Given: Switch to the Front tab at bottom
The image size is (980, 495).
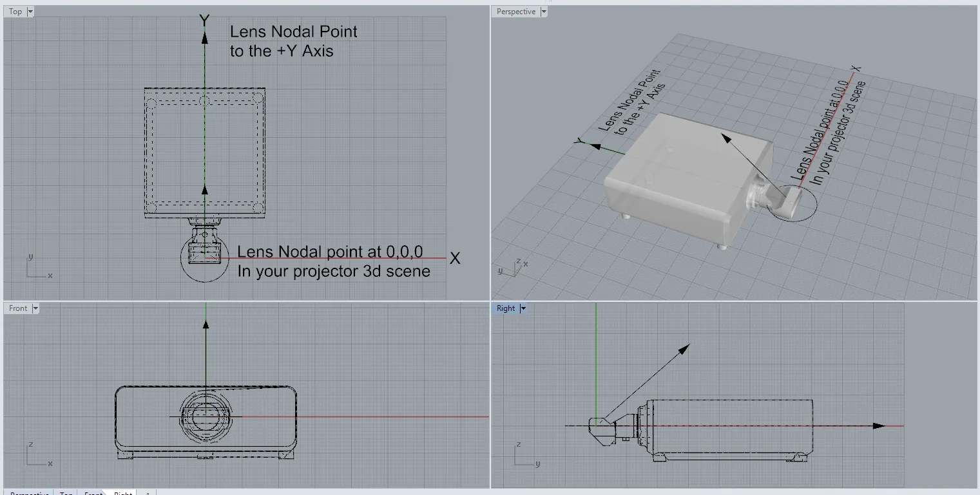Looking at the screenshot, I should pos(93,493).
